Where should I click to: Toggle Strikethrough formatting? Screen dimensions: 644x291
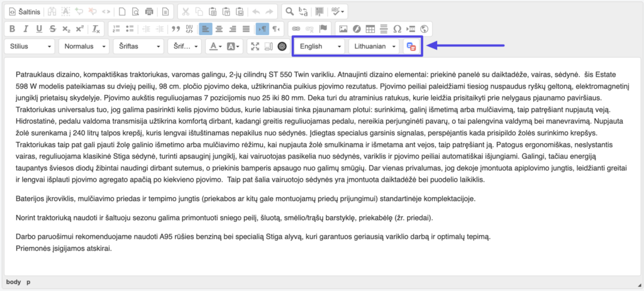53,29
